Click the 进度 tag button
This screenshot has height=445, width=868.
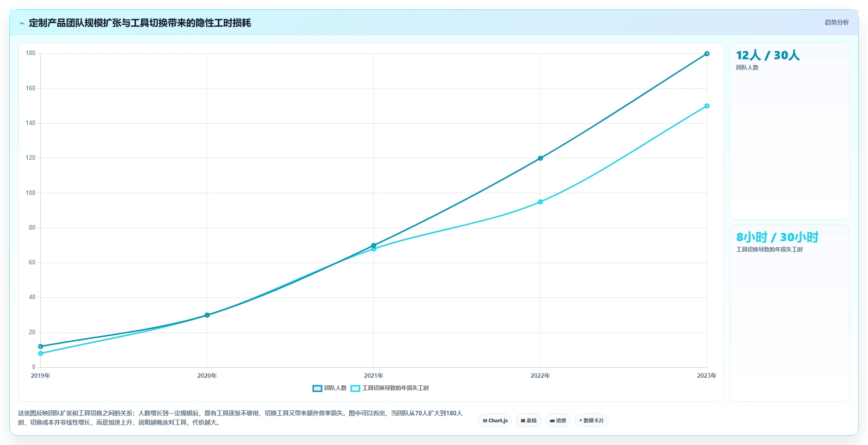point(558,420)
